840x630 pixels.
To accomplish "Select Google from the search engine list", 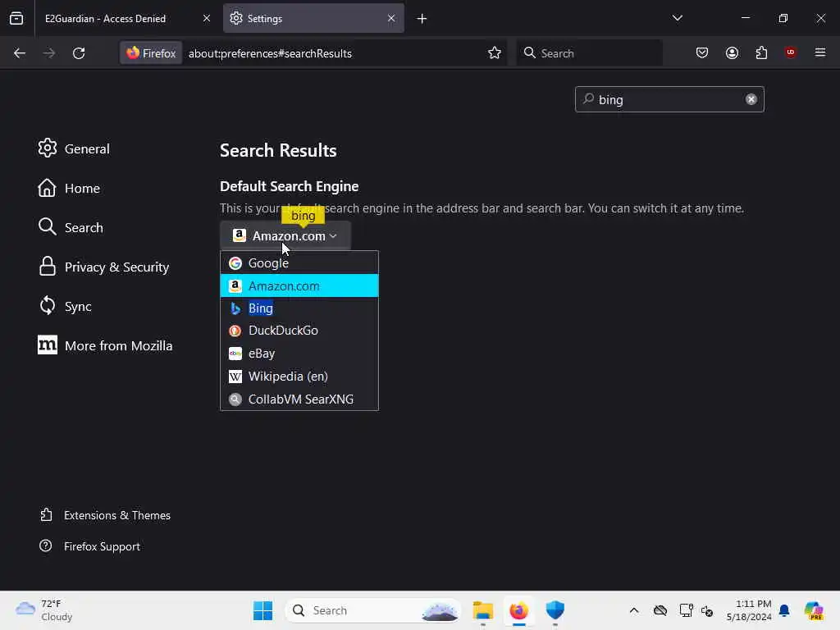I will 299,263.
